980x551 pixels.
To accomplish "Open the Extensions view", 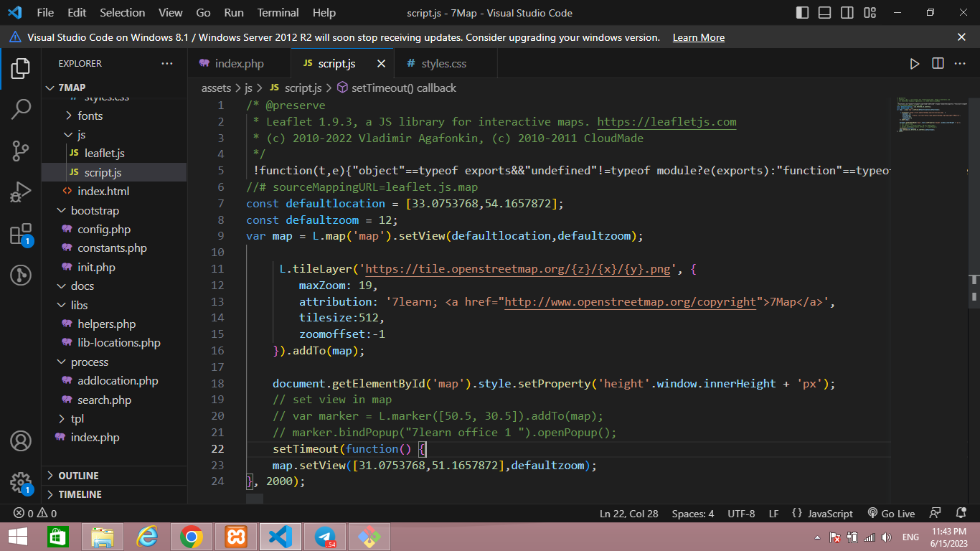I will pyautogui.click(x=20, y=234).
